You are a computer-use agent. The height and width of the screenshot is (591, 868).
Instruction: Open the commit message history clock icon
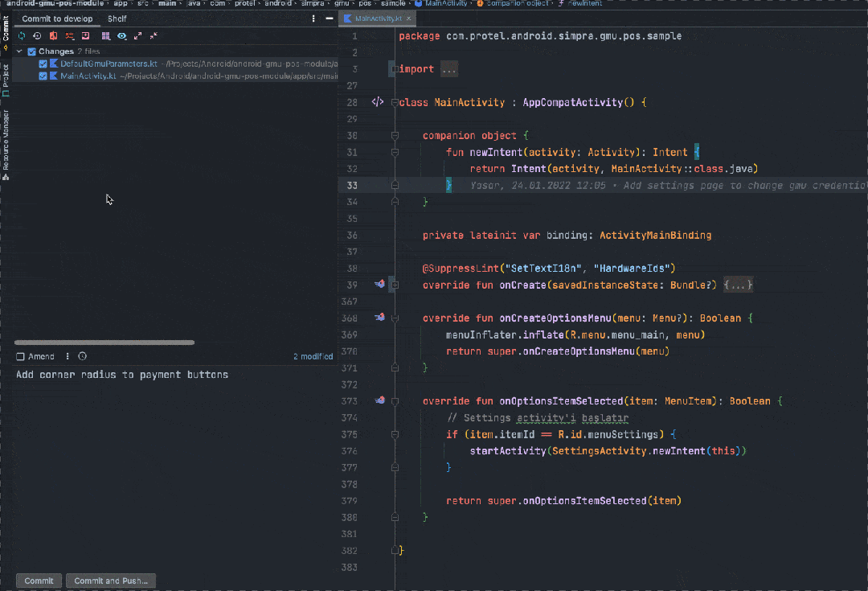coord(83,356)
